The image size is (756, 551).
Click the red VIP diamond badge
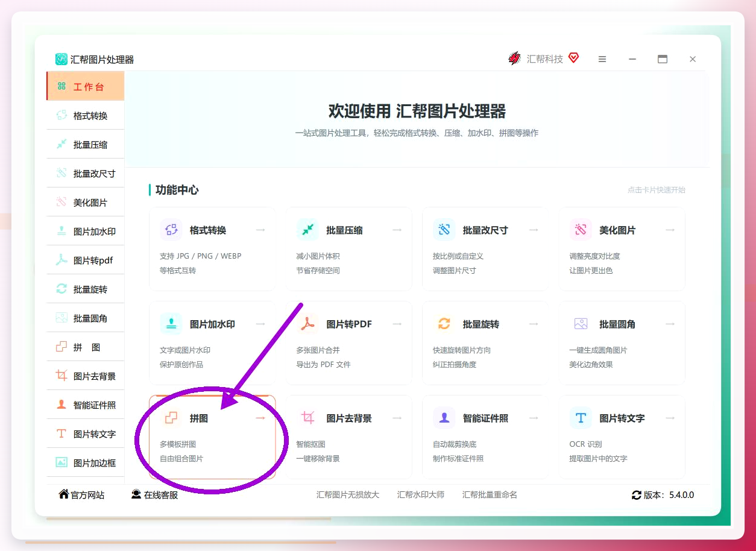pyautogui.click(x=573, y=58)
